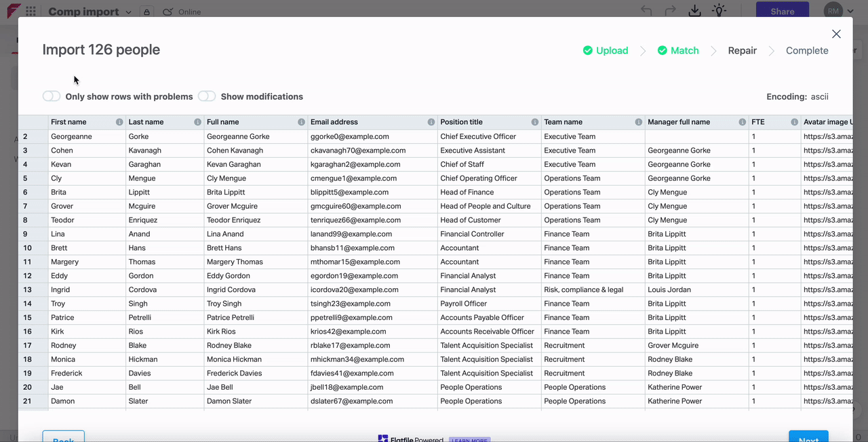868x442 pixels.
Task: Click info icon beside Email address column
Action: 431,122
